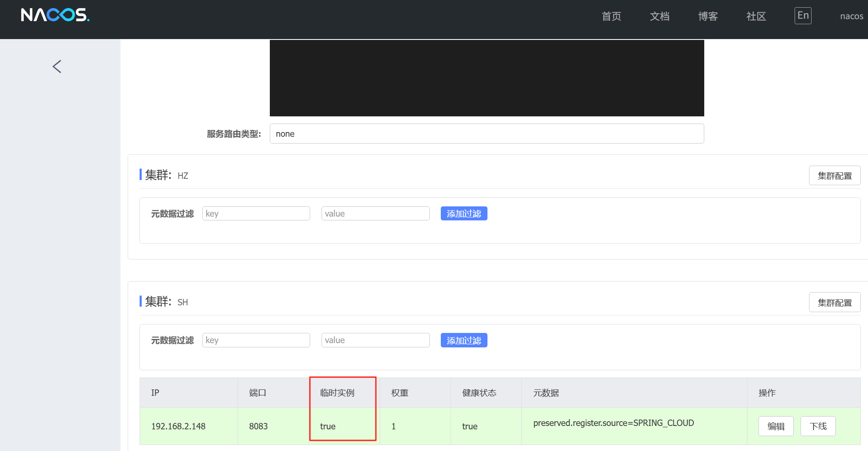Select port value 8083

(258, 426)
